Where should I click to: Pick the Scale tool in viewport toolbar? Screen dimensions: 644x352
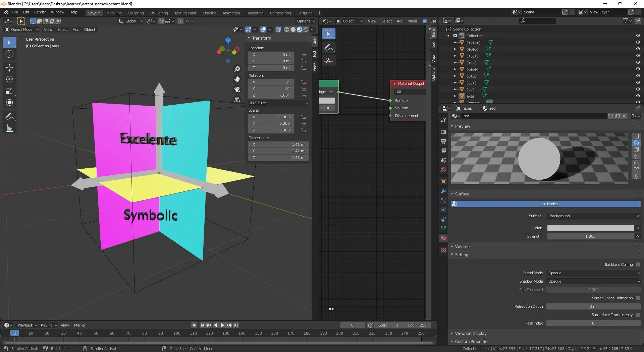[x=9, y=91]
